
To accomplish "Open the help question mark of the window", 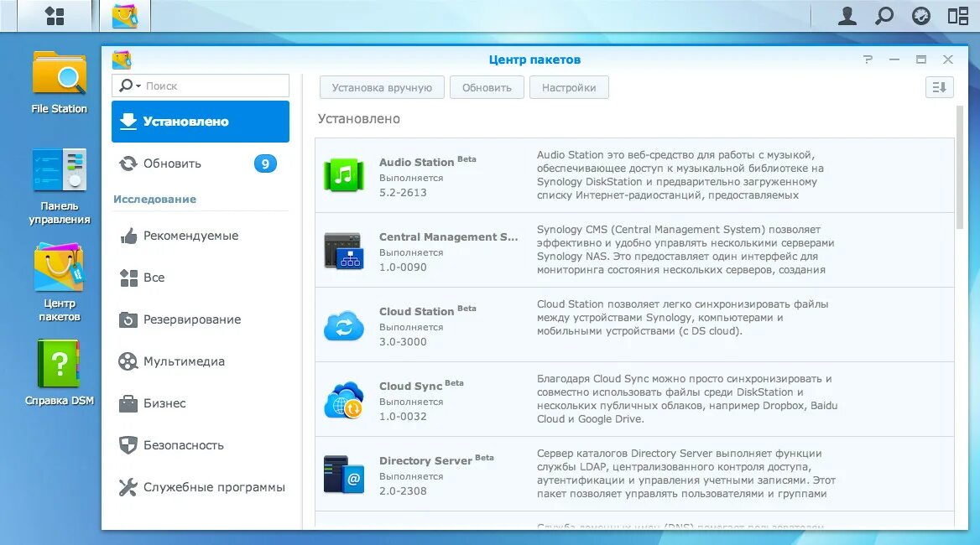I will (x=868, y=60).
